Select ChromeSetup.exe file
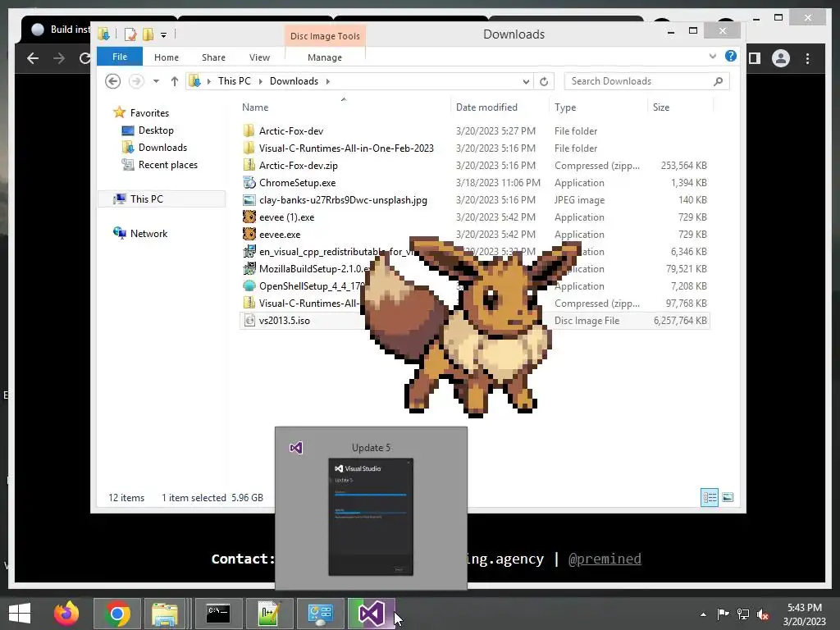This screenshot has height=630, width=840. (297, 183)
